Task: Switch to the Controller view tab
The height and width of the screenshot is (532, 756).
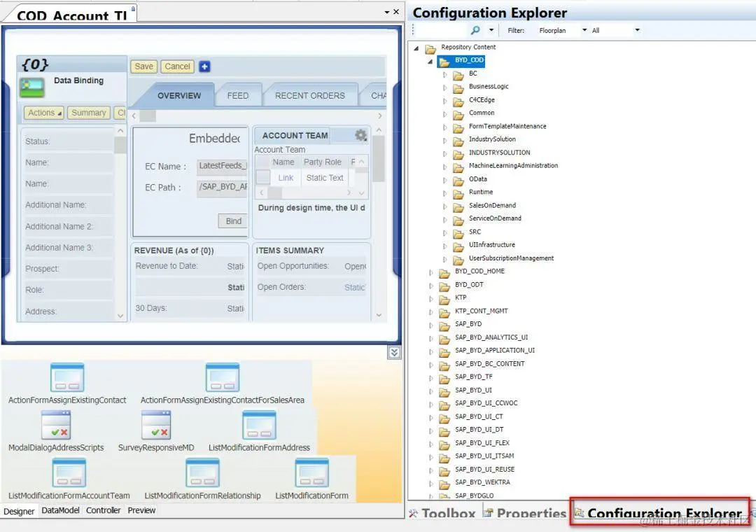Action: coord(103,510)
